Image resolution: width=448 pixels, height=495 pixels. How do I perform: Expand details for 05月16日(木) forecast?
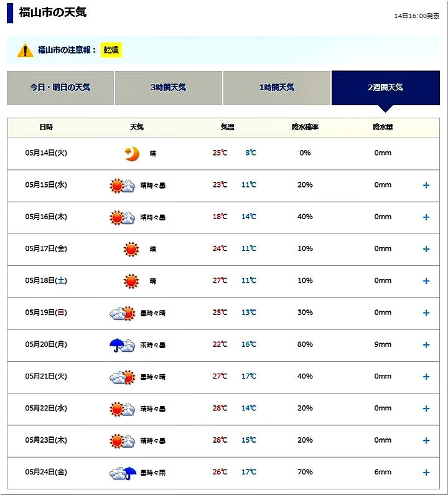pos(426,217)
